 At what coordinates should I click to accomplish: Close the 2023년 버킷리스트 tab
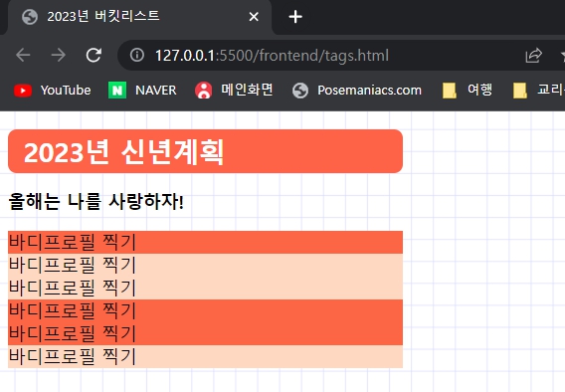coord(254,17)
